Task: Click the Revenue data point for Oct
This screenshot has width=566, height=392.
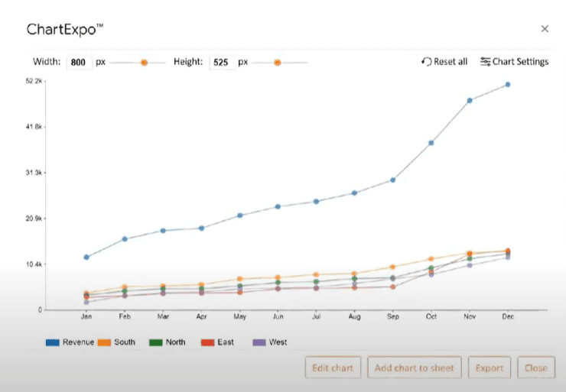Action: [x=431, y=143]
